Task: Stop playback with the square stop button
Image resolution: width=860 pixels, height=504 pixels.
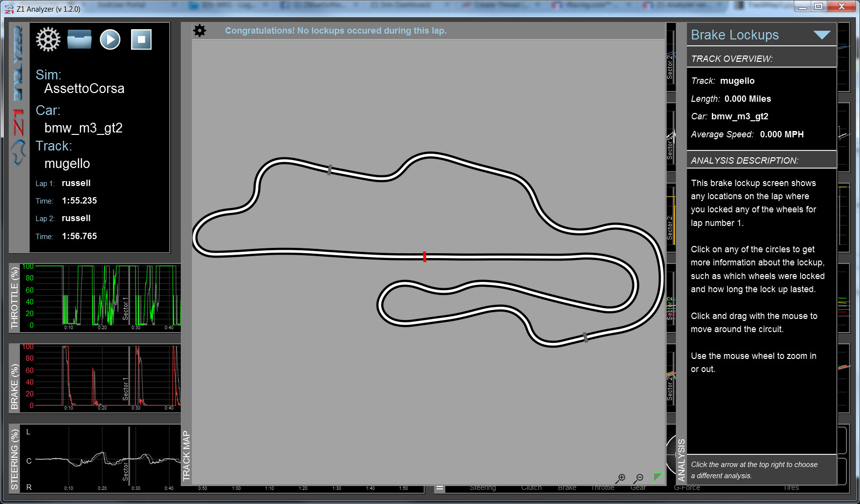Action: click(141, 39)
